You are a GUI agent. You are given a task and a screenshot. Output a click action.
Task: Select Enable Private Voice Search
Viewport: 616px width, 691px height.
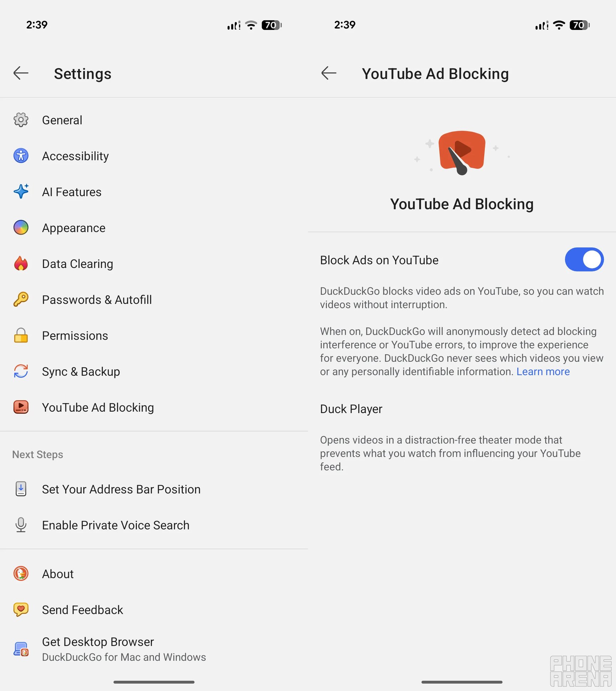tap(154, 525)
